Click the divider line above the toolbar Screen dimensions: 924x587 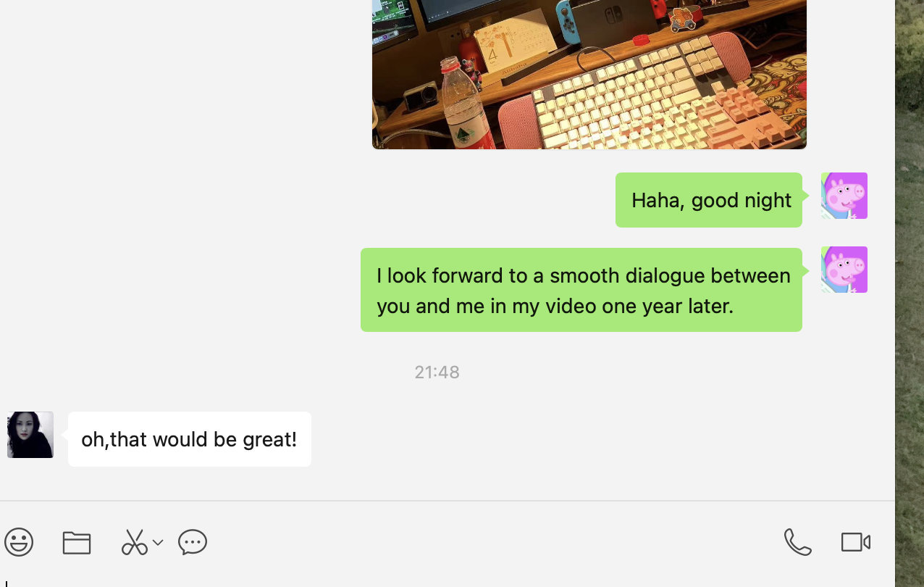[448, 500]
